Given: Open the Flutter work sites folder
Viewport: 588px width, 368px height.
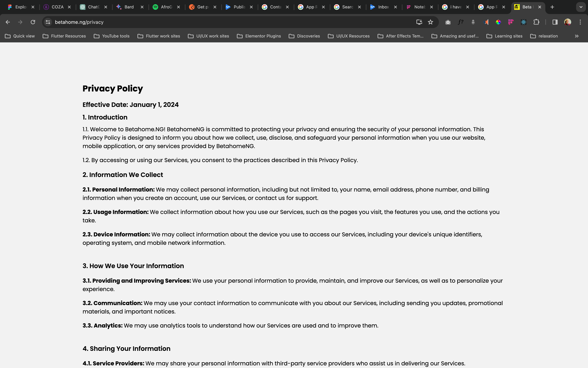Looking at the screenshot, I should pyautogui.click(x=159, y=36).
